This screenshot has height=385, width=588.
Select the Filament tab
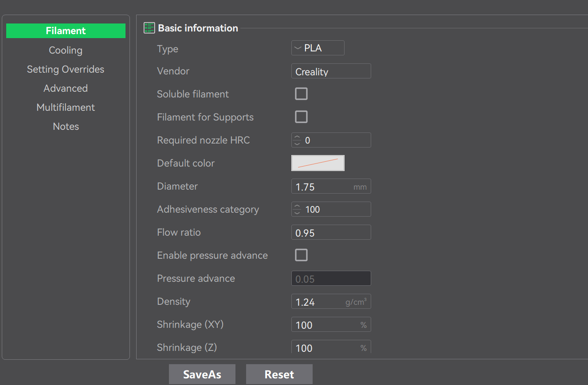pyautogui.click(x=66, y=31)
